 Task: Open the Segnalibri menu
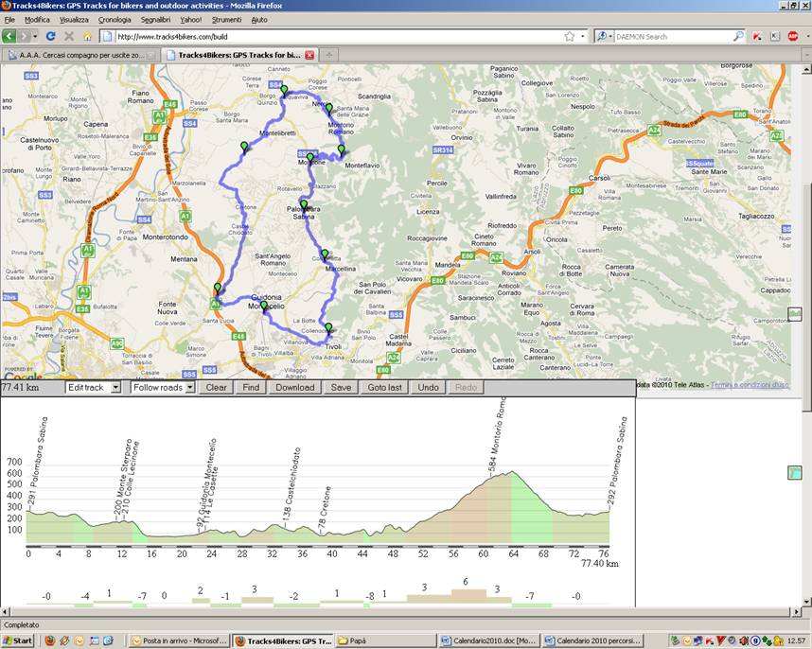click(155, 20)
